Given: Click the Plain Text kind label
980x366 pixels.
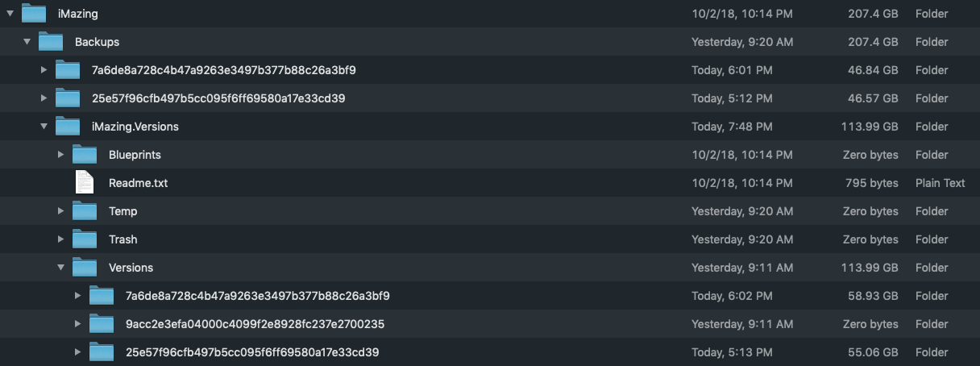Looking at the screenshot, I should (x=940, y=183).
